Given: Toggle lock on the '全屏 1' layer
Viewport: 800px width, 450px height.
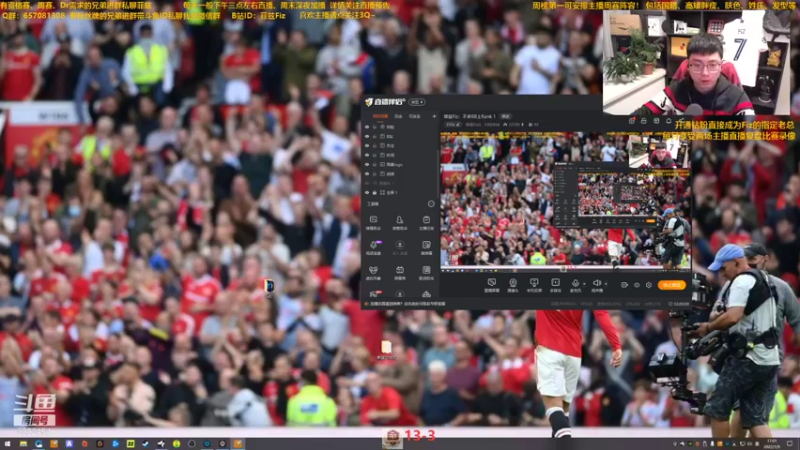Looking at the screenshot, I should tap(374, 192).
